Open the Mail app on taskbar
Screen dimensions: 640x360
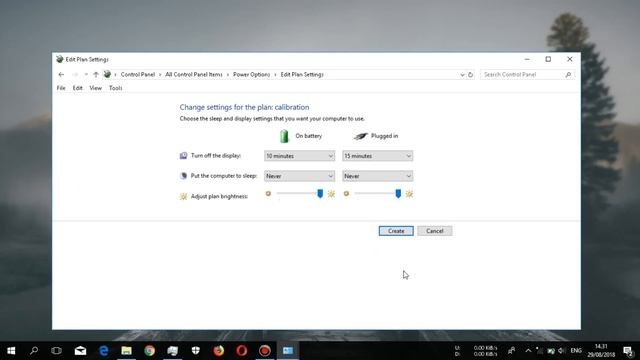pyautogui.click(x=80, y=351)
